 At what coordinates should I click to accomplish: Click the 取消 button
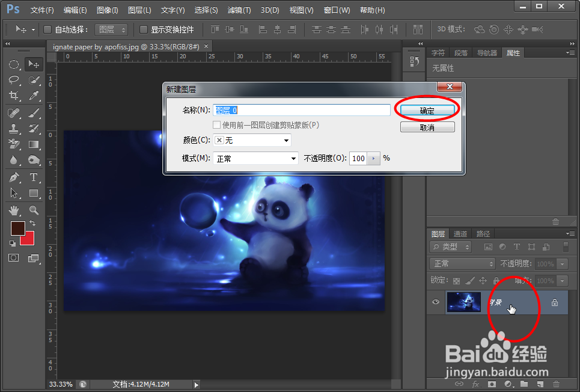coord(427,127)
